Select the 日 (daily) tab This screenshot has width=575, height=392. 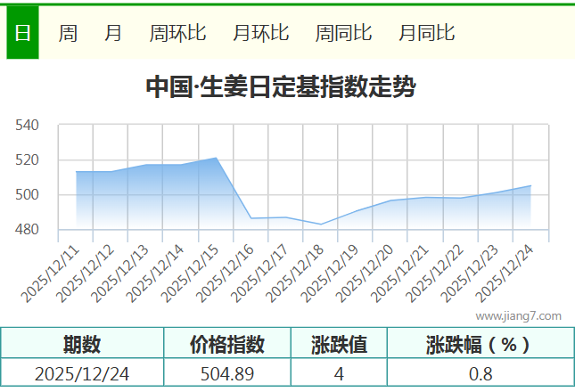[22, 33]
